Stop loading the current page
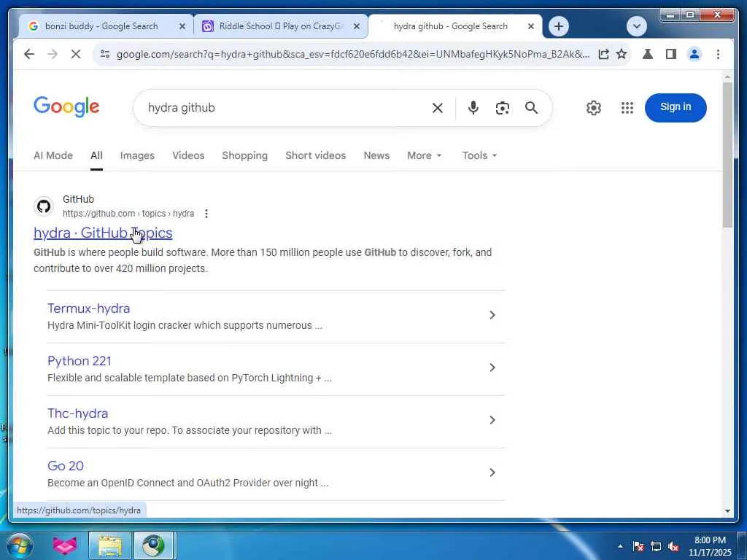This screenshot has height=560, width=747. coord(76,54)
